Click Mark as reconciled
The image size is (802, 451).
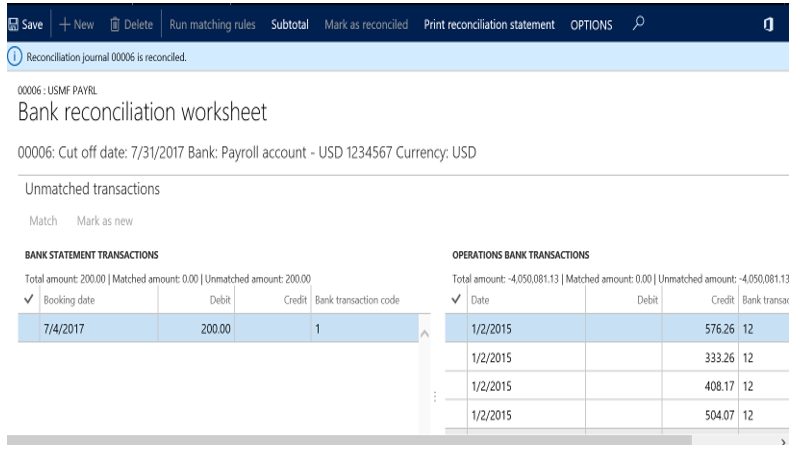pyautogui.click(x=366, y=24)
